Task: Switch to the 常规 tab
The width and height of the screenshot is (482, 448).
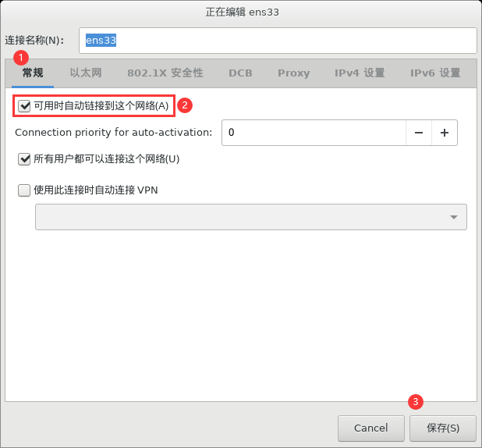Action: (33, 73)
